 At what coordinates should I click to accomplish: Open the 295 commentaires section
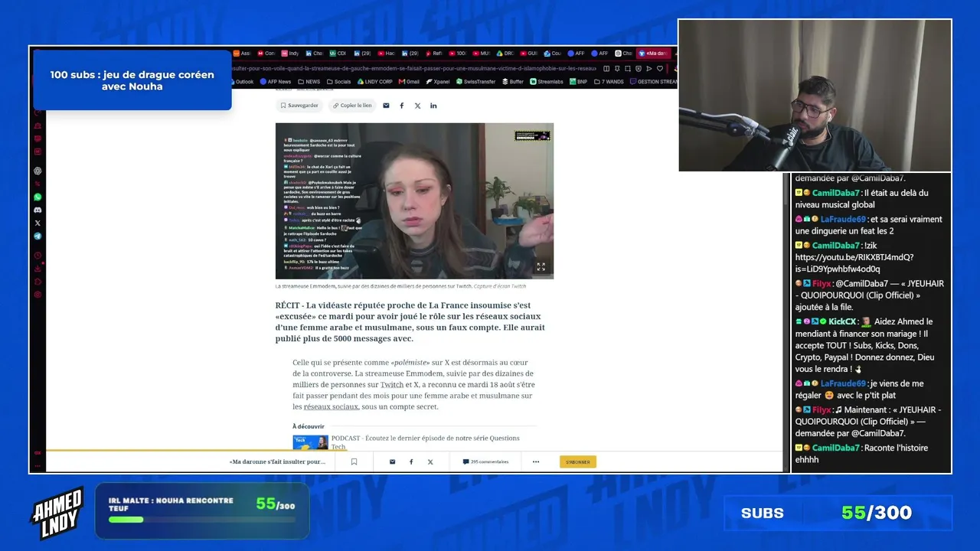485,461
